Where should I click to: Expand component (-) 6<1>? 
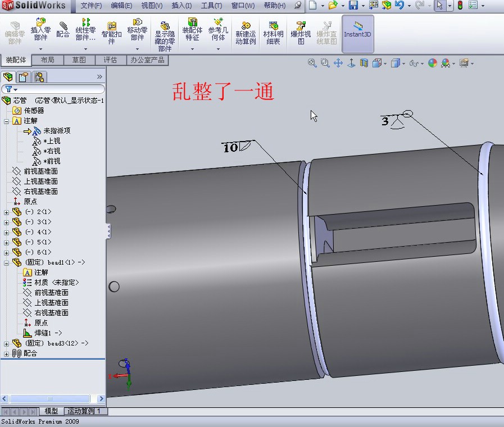pos(6,253)
